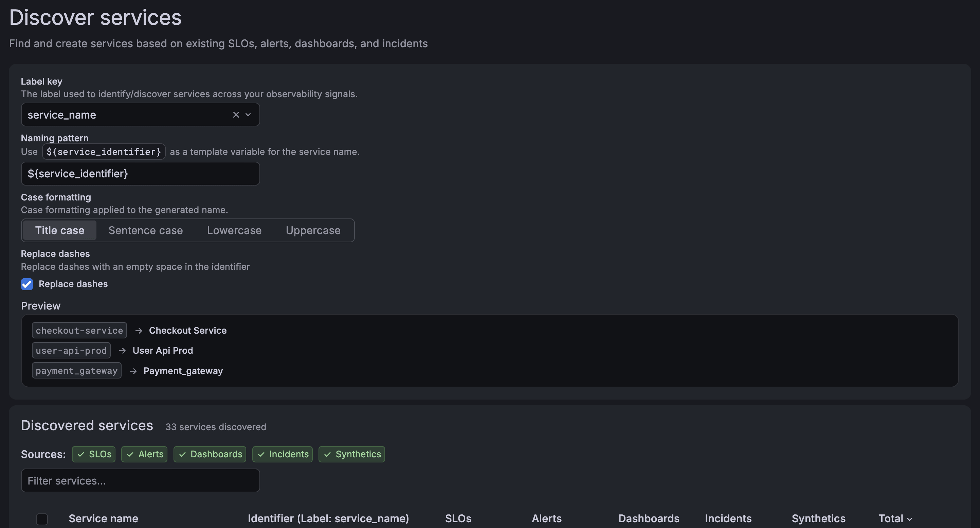Select Lowercase formatting
980x528 pixels.
[234, 230]
